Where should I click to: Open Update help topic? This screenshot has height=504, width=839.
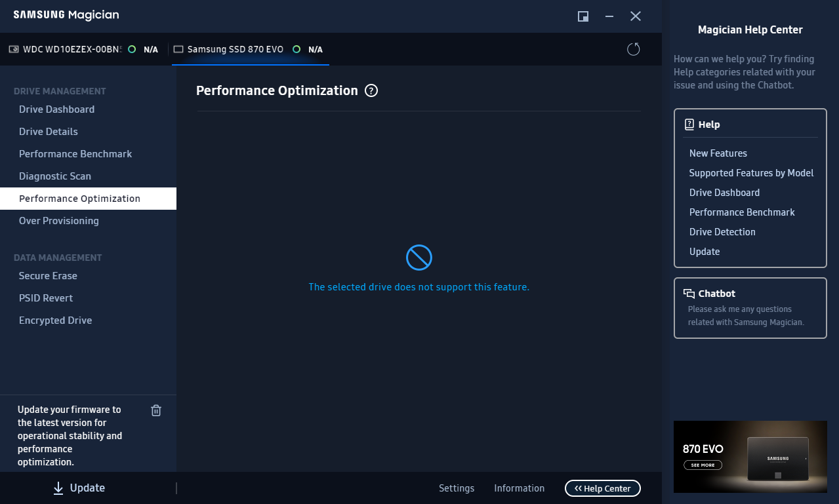click(x=705, y=252)
